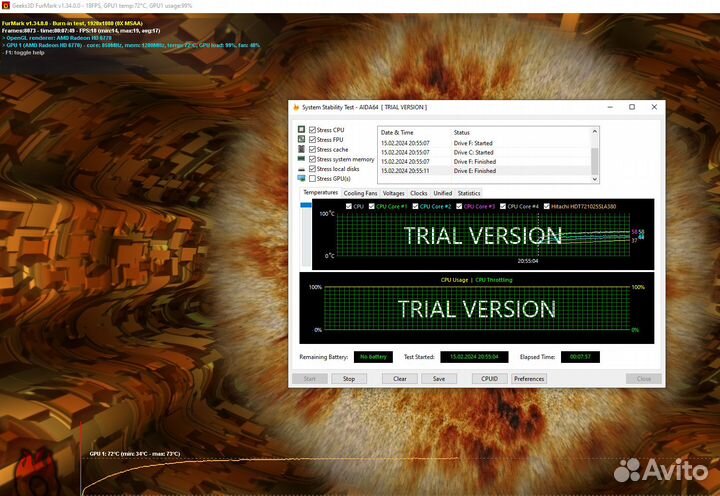Switch to the Temperatures tab
Screen dimensions: 720x496
[x=321, y=192]
